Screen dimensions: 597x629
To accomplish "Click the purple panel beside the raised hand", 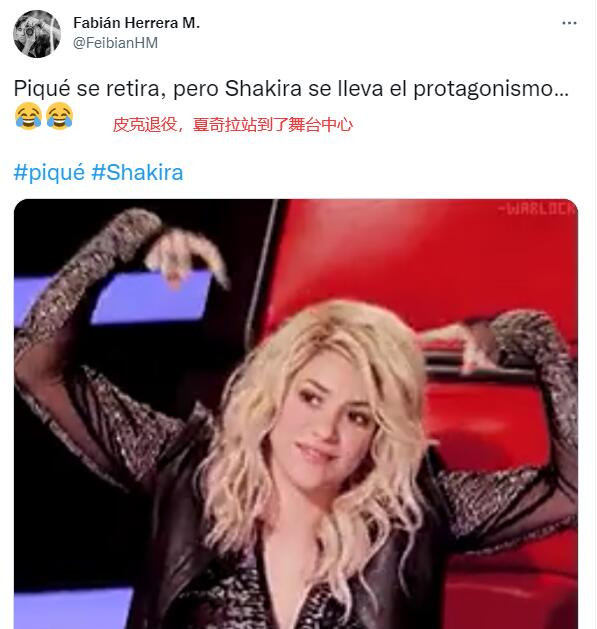I will tap(150, 297).
